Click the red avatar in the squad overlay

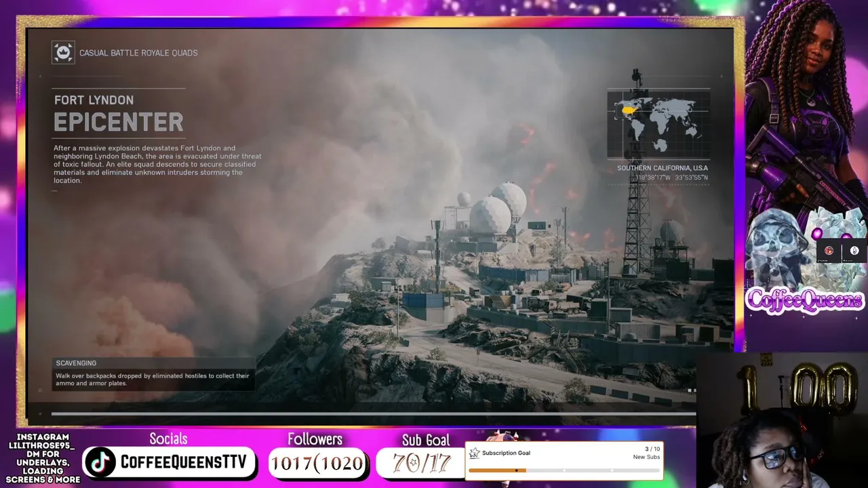pos(829,251)
